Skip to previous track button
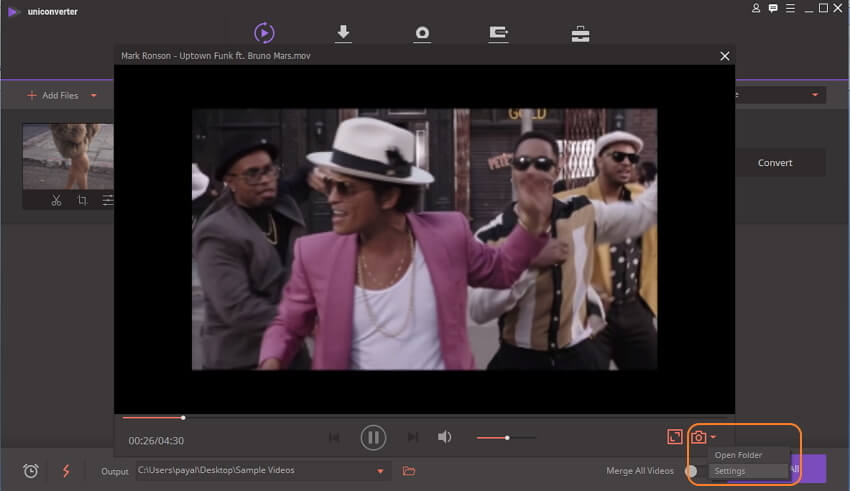Screen dimensions: 850x491 334,437
